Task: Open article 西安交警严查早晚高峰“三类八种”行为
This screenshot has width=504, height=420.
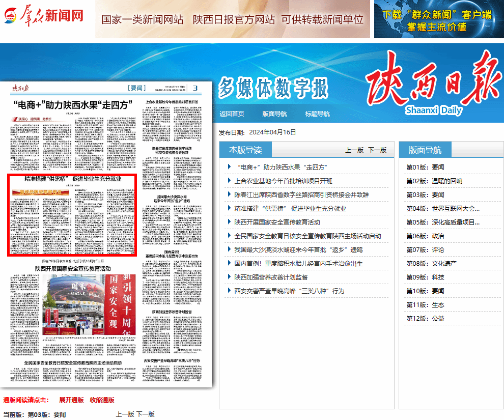Action: 289,291
